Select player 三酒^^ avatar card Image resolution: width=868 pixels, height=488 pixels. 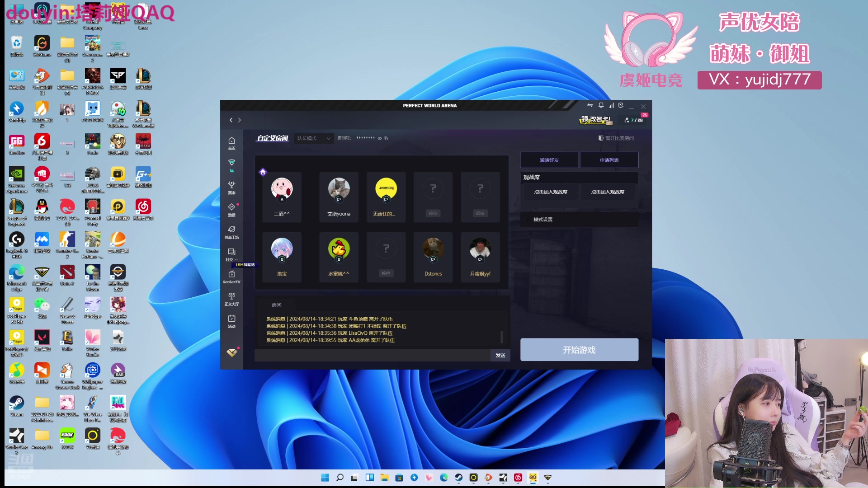[x=282, y=197]
